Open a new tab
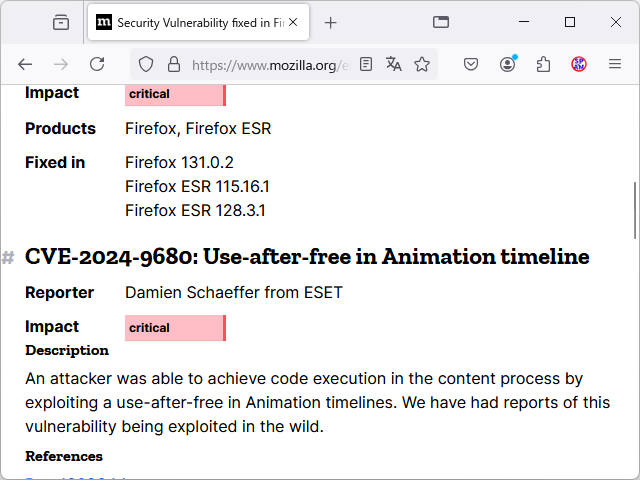This screenshot has width=640, height=480. click(x=331, y=22)
